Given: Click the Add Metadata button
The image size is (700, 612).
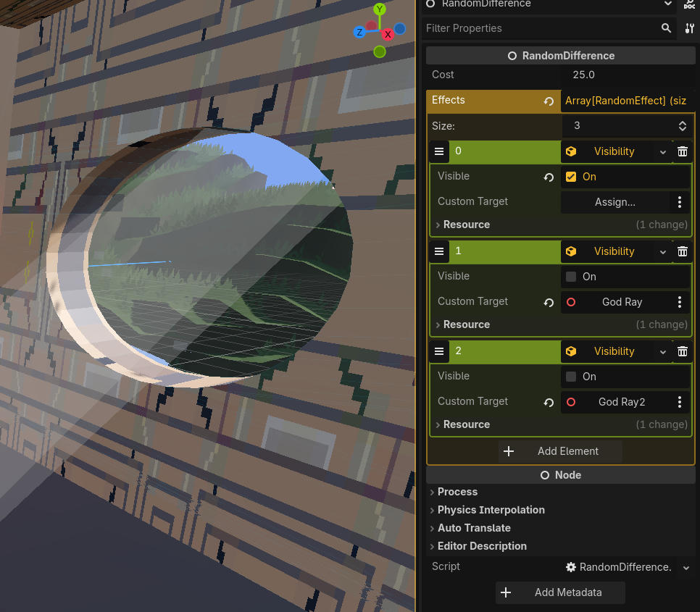Looking at the screenshot, I should pyautogui.click(x=560, y=592).
